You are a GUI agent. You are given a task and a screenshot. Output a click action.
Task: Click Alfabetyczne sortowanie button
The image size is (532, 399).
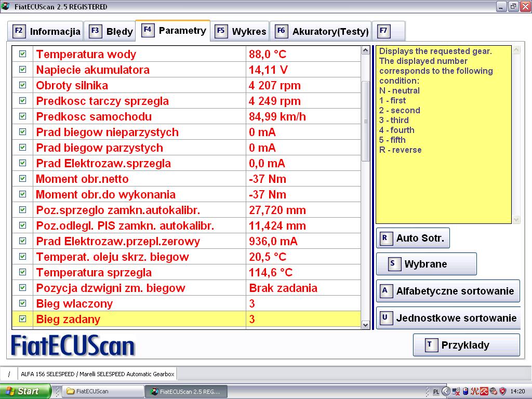[x=448, y=291]
